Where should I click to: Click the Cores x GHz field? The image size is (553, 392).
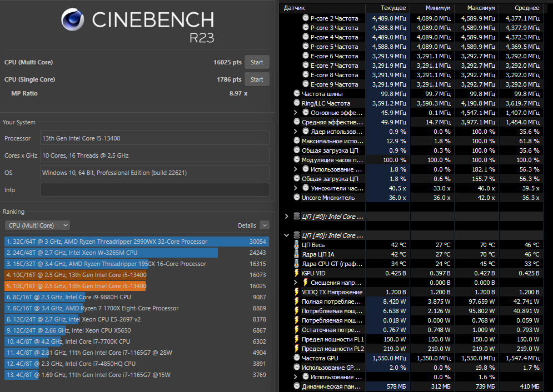(155, 155)
